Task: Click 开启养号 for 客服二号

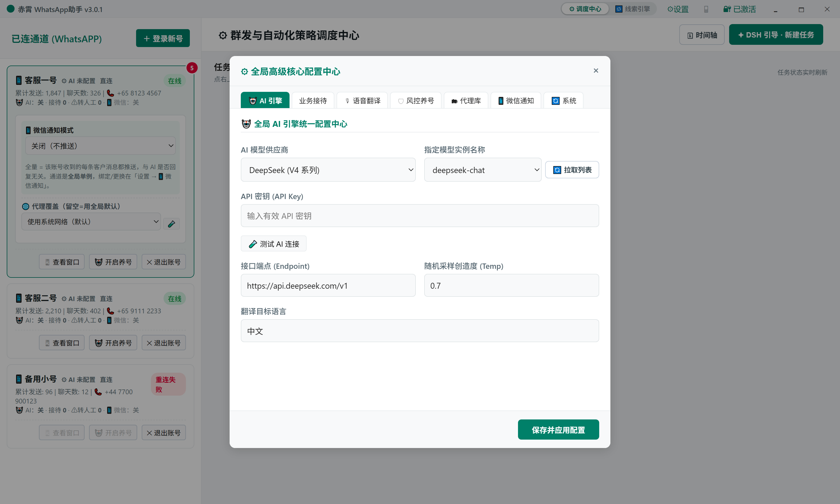Action: point(113,343)
